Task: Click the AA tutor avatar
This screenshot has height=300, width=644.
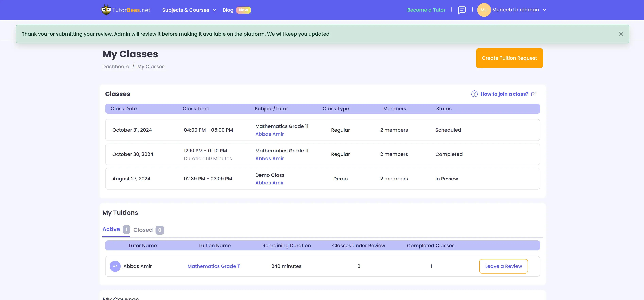Action: (x=115, y=266)
